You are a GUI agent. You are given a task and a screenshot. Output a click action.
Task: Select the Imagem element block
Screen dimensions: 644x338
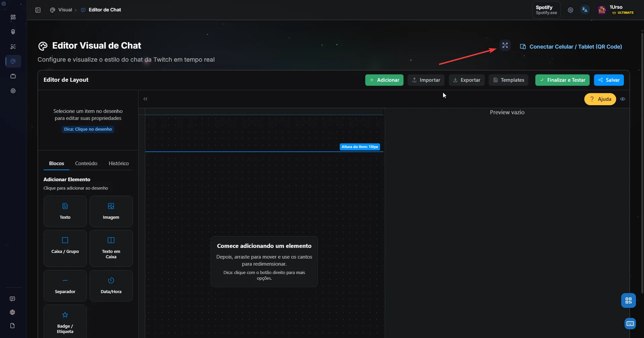pos(111,211)
